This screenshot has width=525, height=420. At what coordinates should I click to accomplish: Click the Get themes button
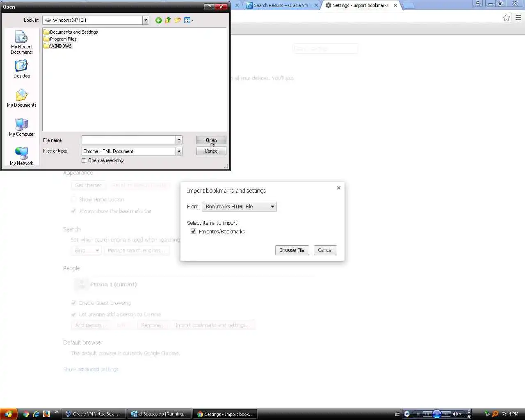click(x=88, y=185)
